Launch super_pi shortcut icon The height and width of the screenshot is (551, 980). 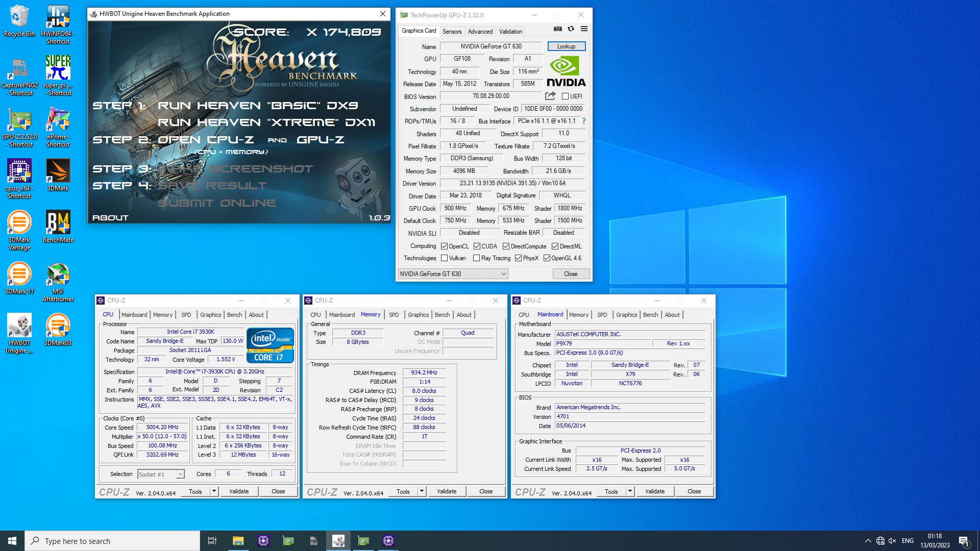point(58,76)
